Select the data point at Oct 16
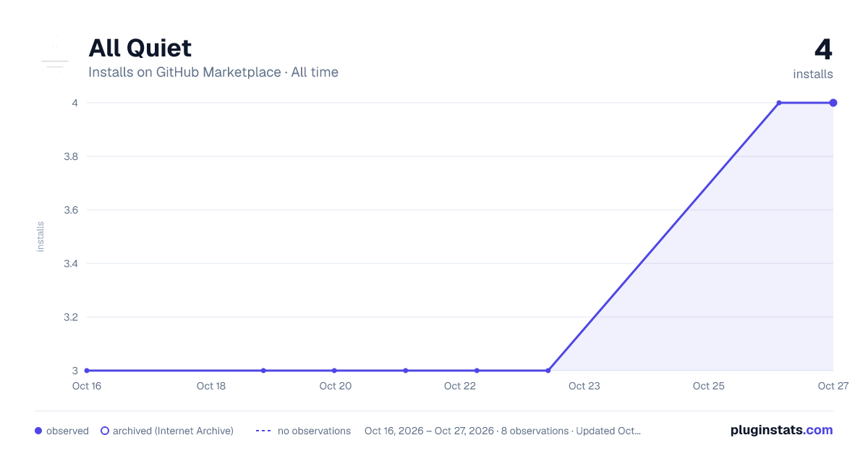Screen dimensions: 868x456 click(87, 371)
